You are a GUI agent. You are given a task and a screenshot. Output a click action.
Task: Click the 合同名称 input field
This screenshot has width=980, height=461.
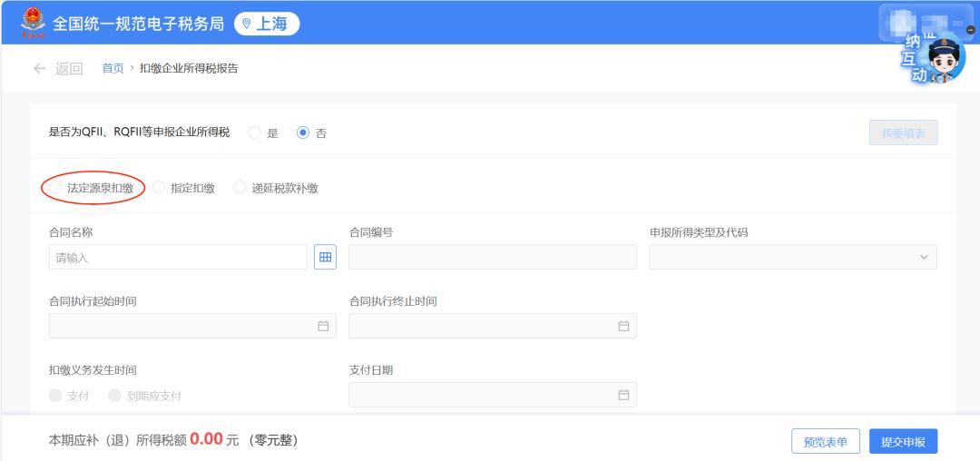click(178, 258)
